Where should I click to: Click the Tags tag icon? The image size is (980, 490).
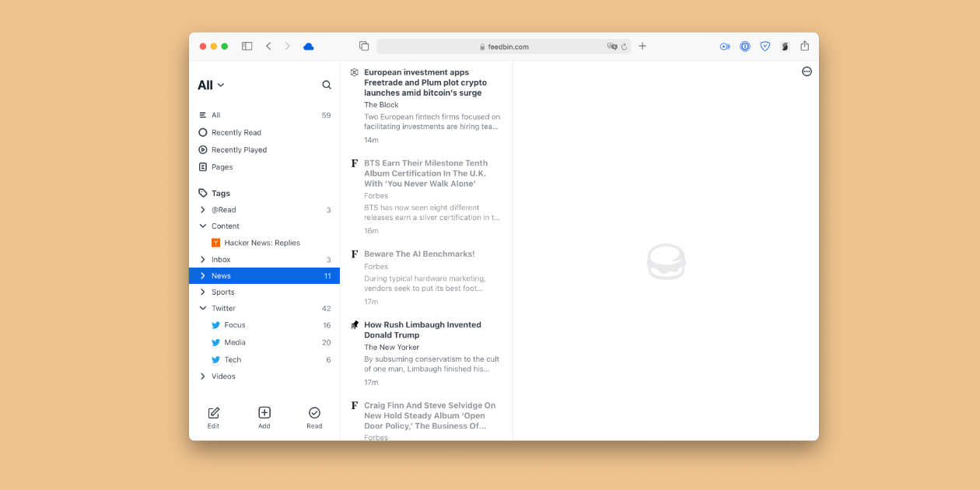[x=203, y=193]
